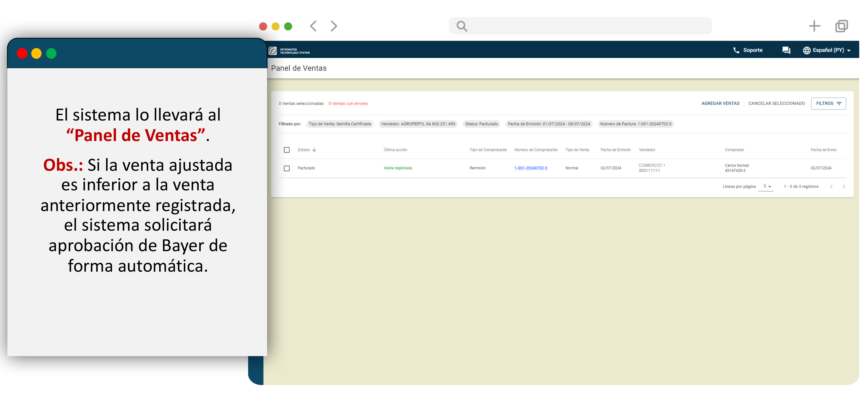Open receipt link 1-001-20240702-5
868x394 pixels.
[531, 168]
